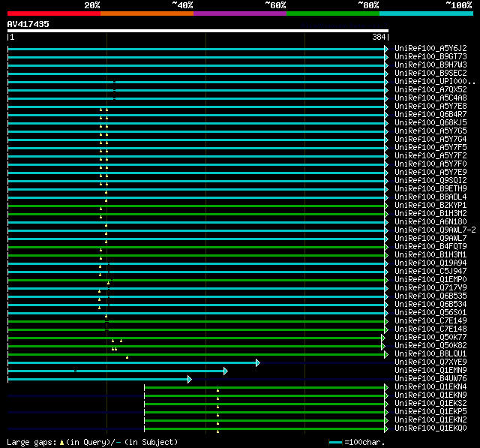Click the yellow triangle in the Large gaps legend
The width and height of the screenshot is (480, 448).
[x=61, y=443]
